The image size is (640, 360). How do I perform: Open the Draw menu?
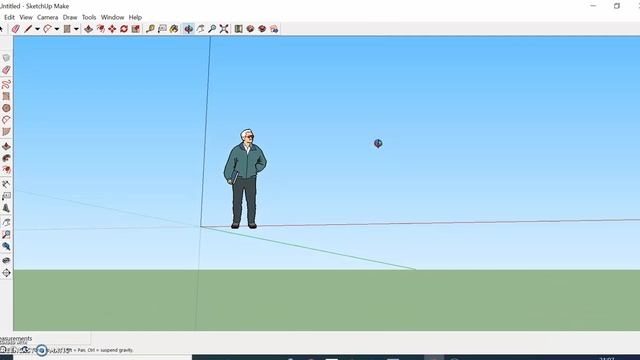(70, 17)
